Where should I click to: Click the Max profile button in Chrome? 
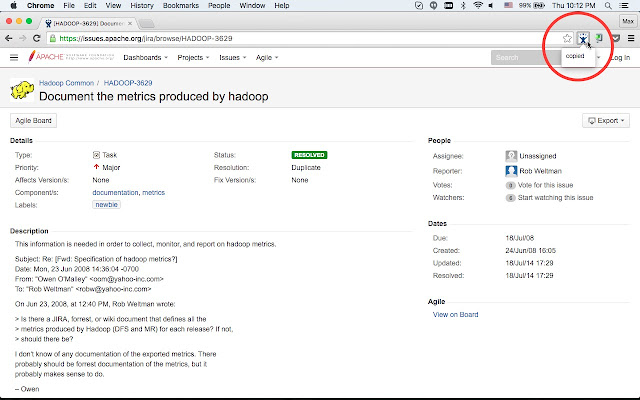pyautogui.click(x=628, y=21)
